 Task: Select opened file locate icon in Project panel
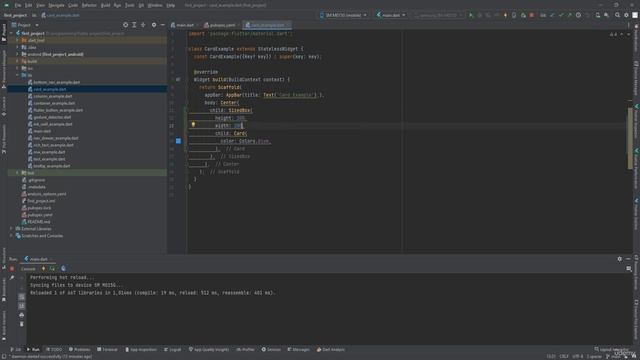tap(125, 25)
